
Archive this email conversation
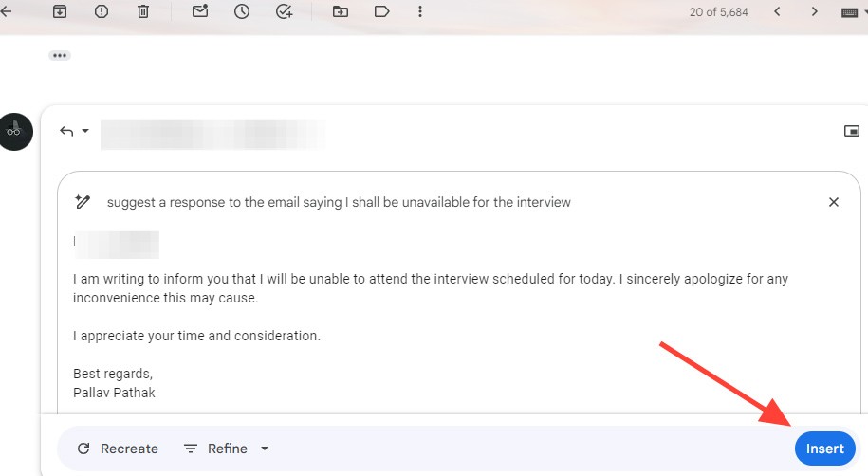tap(60, 11)
